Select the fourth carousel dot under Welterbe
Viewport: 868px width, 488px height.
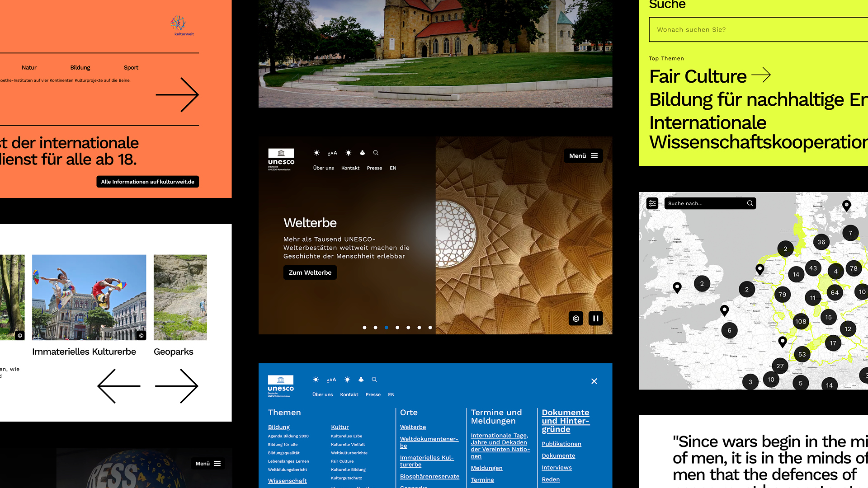[x=397, y=327]
